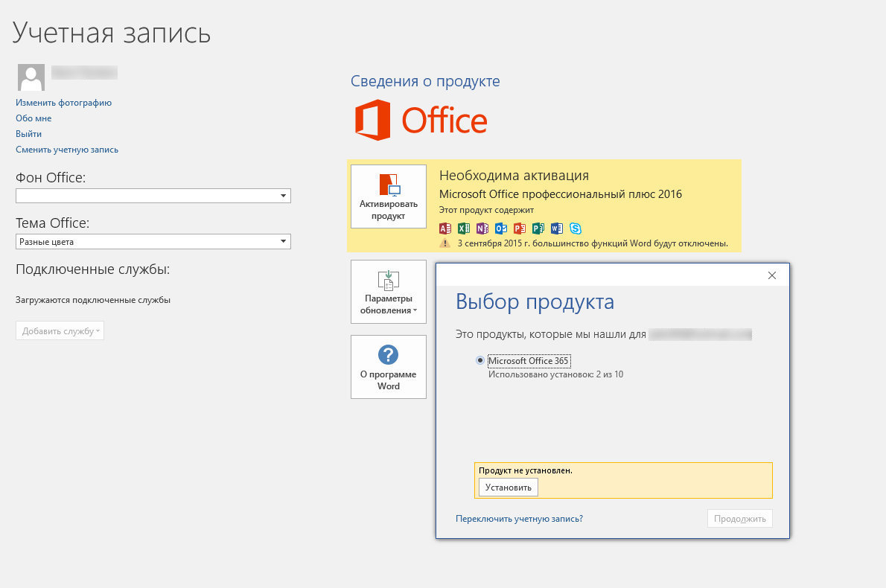Click the Outlook icon in product contents

pyautogui.click(x=501, y=229)
